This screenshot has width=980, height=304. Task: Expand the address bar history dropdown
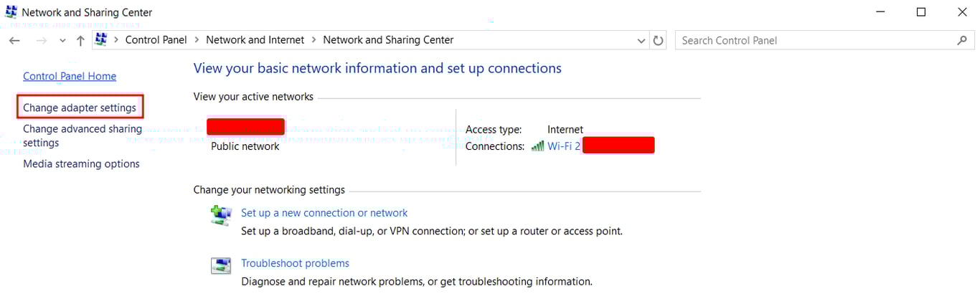point(641,41)
